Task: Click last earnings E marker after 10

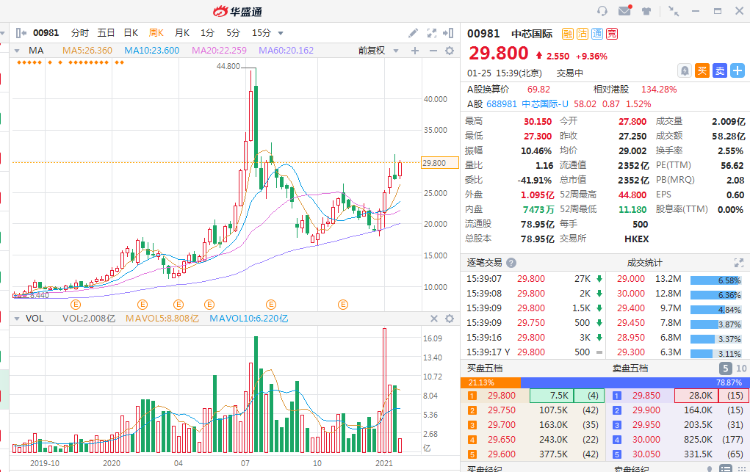Action: click(342, 304)
